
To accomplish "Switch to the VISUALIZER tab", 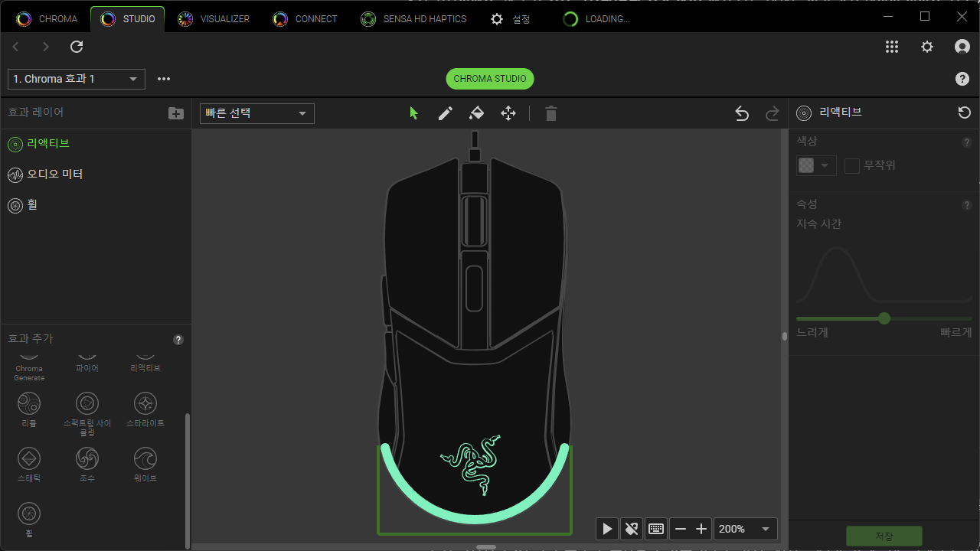I will click(x=214, y=18).
